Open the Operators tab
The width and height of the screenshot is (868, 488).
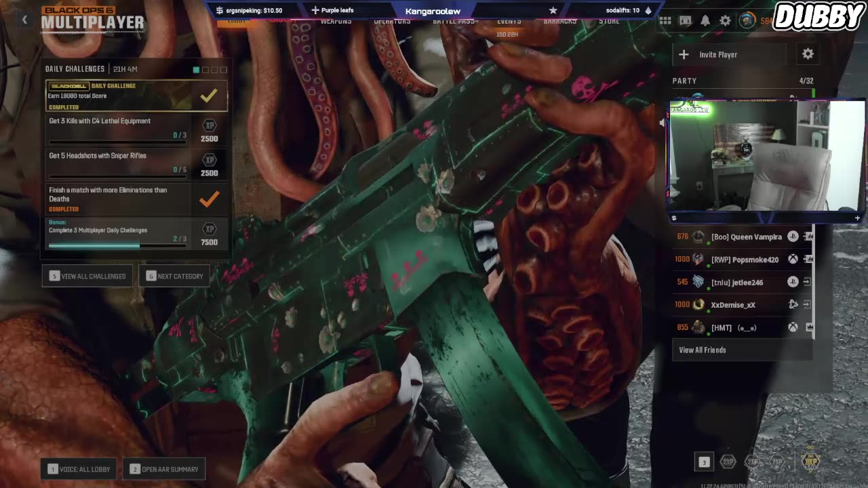(392, 21)
